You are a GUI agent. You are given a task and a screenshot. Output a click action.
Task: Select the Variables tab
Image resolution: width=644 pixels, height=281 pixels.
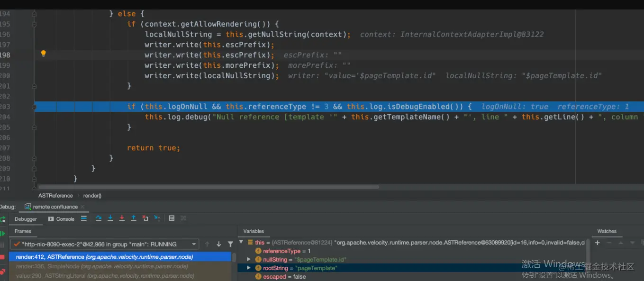(254, 231)
